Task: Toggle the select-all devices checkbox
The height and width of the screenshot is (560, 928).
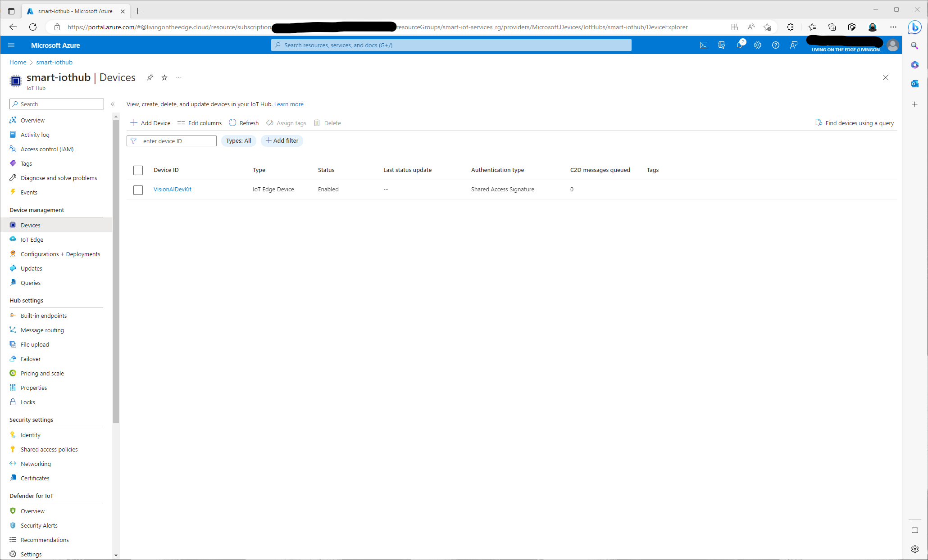Action: pyautogui.click(x=138, y=170)
